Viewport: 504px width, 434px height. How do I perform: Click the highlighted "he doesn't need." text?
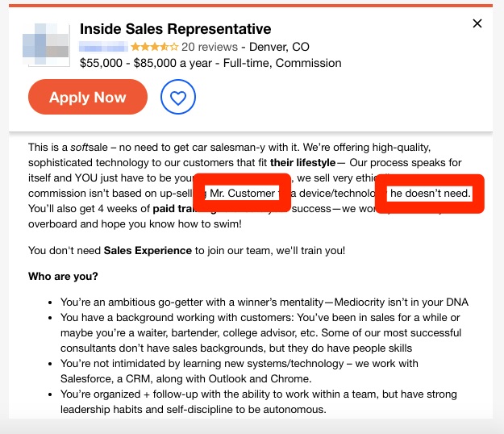point(430,194)
